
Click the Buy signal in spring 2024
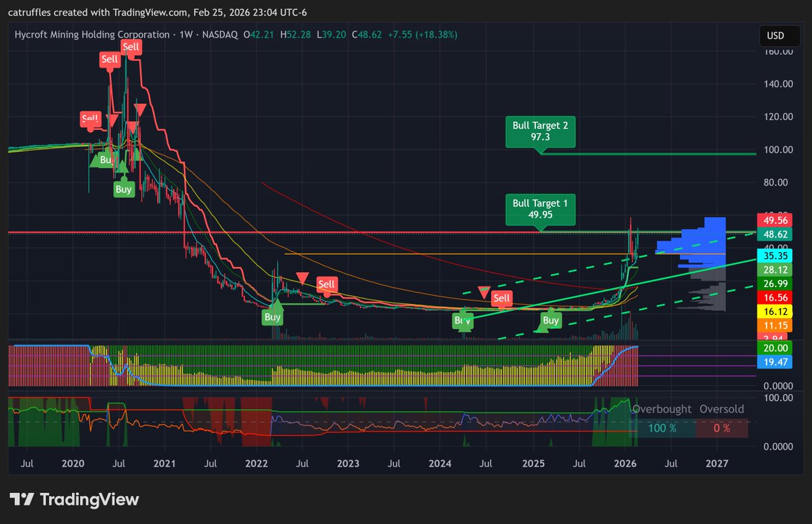point(463,320)
